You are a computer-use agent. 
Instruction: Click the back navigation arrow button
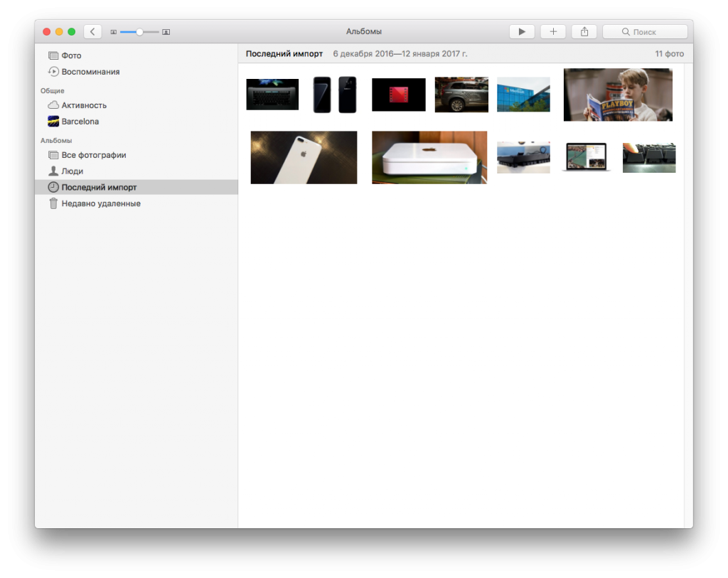coord(92,31)
